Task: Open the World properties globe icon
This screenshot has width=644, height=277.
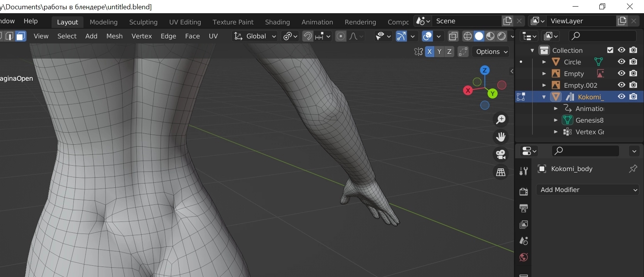Action: click(523, 257)
